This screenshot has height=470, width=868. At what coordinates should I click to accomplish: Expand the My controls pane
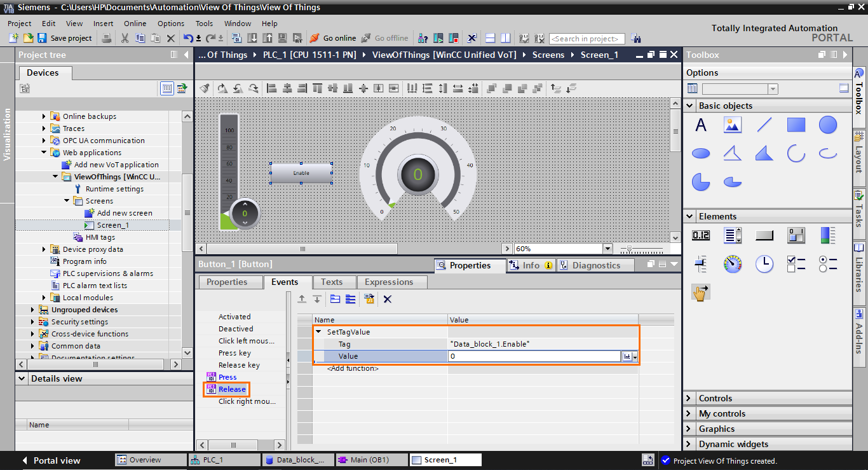click(690, 413)
